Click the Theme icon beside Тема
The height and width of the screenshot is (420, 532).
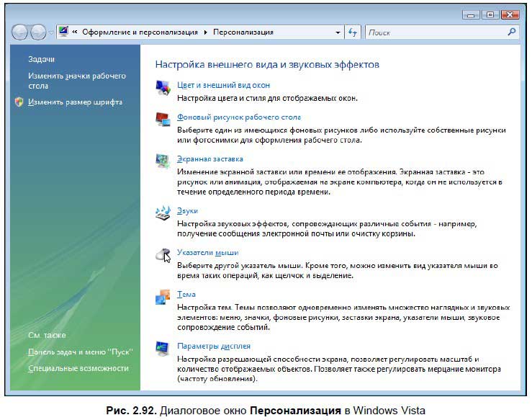[163, 297]
